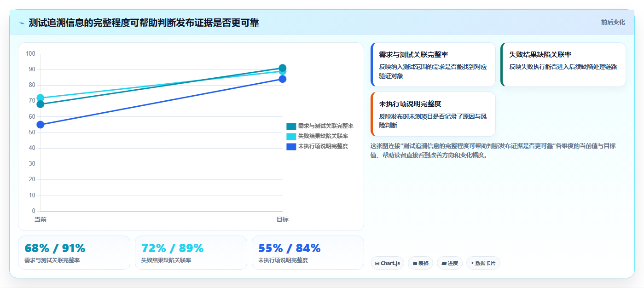Click legend label 失败结果缺陷关联率
Image resolution: width=644 pixels, height=288 pixels.
pyautogui.click(x=323, y=136)
